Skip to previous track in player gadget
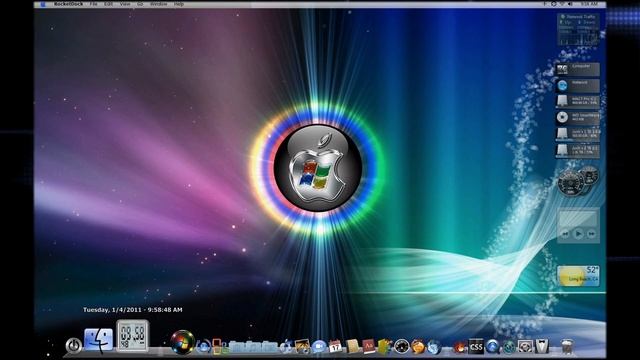640x360 pixels. coord(565,234)
